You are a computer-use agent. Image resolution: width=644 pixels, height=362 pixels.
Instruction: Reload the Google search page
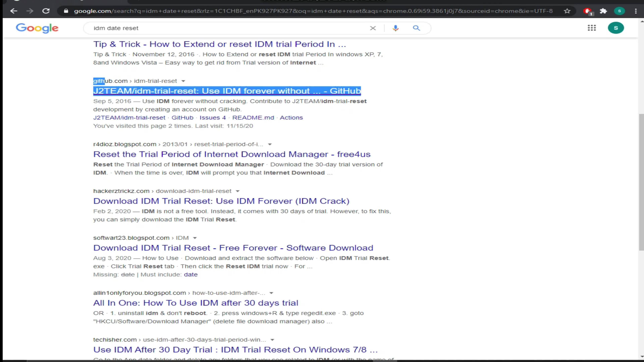(46, 11)
